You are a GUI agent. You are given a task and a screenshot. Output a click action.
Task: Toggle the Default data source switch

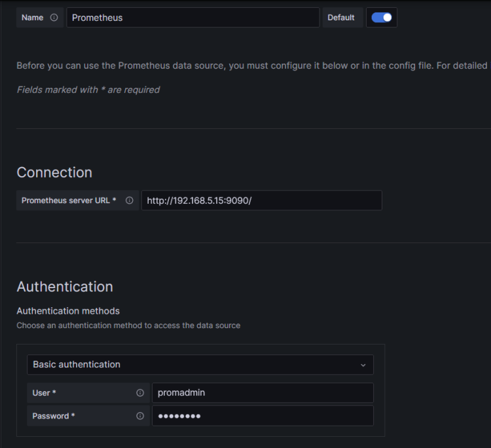click(382, 18)
